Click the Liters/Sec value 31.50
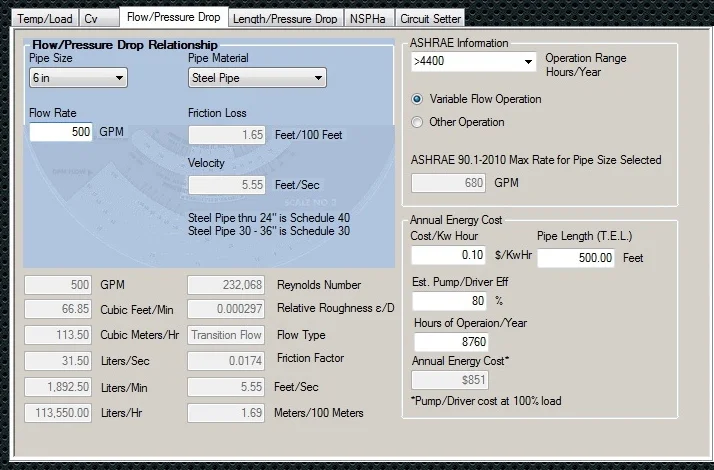This screenshot has width=714, height=470. pyautogui.click(x=58, y=361)
